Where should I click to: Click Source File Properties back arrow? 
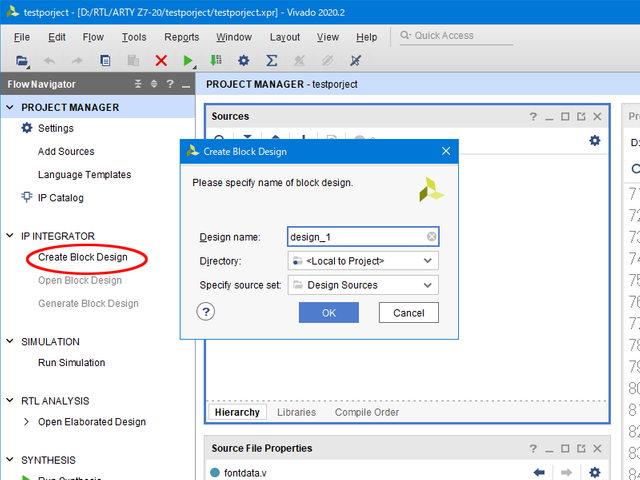[x=539, y=472]
